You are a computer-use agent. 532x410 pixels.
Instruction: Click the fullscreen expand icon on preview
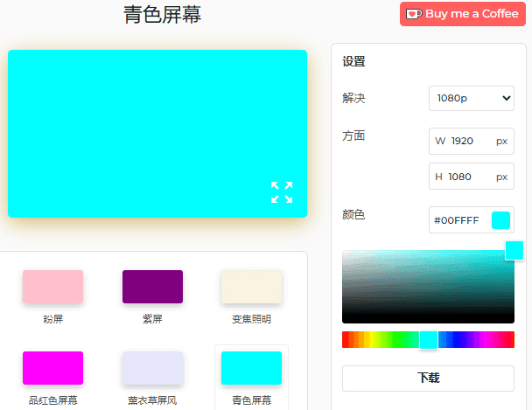click(x=281, y=192)
